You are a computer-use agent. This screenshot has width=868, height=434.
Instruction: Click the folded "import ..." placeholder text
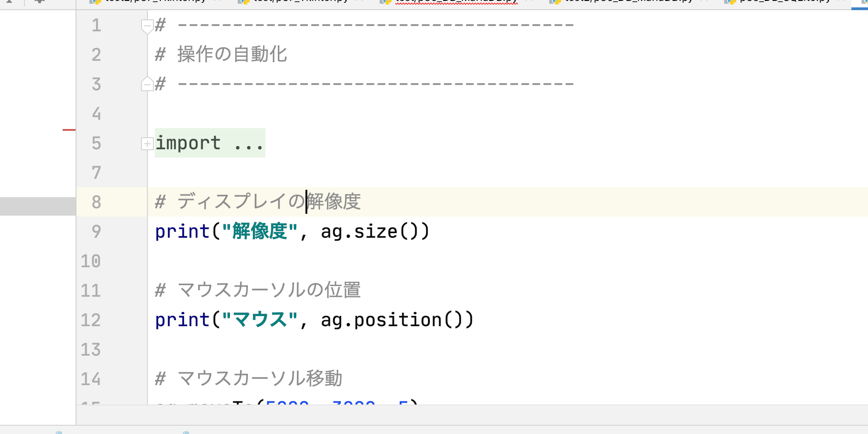[210, 143]
